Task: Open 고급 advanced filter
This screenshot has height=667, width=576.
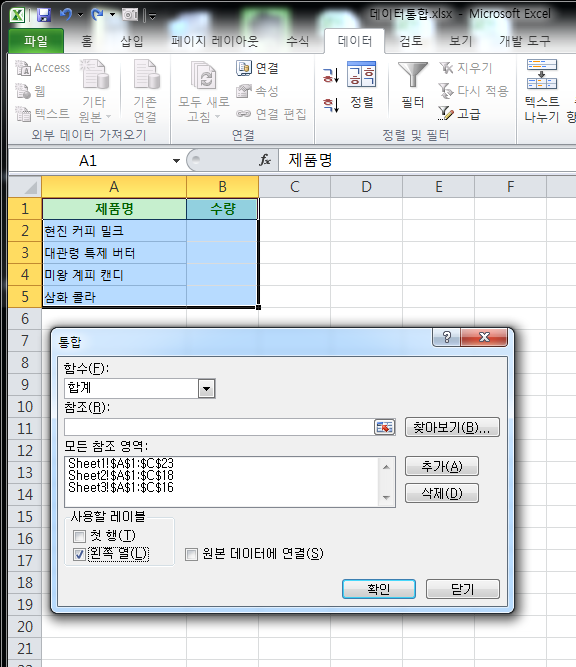Action: (x=459, y=114)
